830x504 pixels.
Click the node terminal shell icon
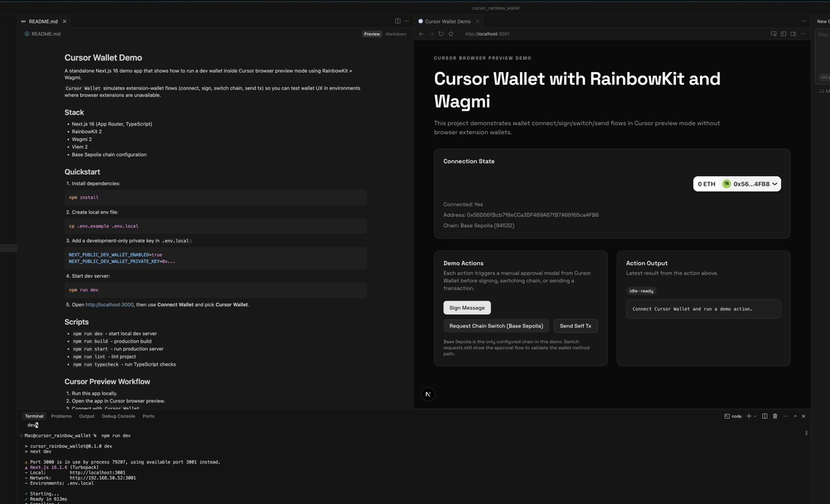click(x=727, y=416)
